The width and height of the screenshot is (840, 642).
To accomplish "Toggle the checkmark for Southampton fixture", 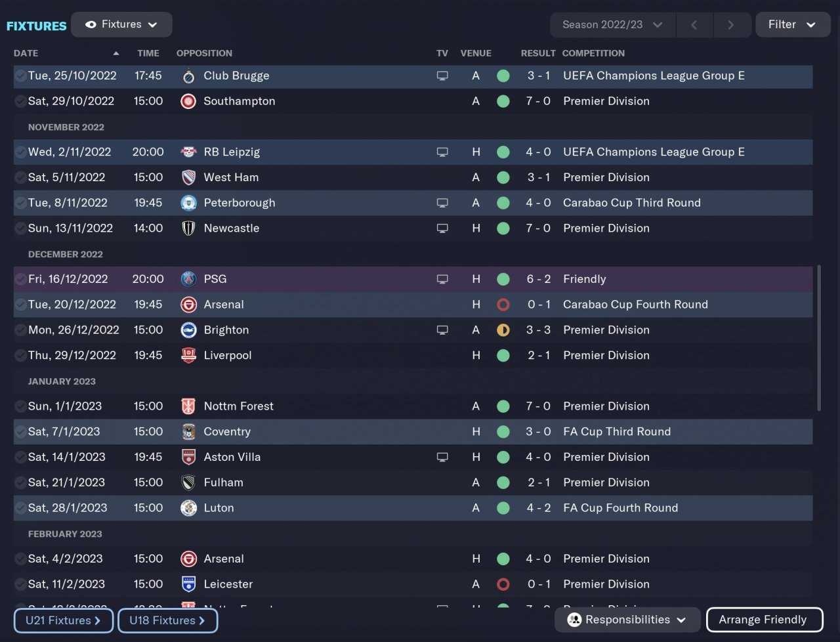I will (21, 101).
